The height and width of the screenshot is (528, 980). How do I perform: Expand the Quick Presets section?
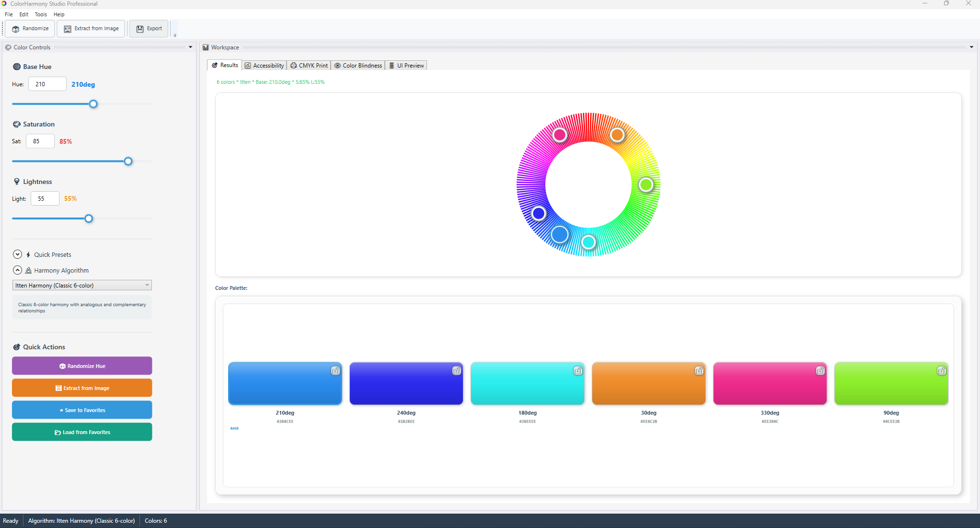18,254
